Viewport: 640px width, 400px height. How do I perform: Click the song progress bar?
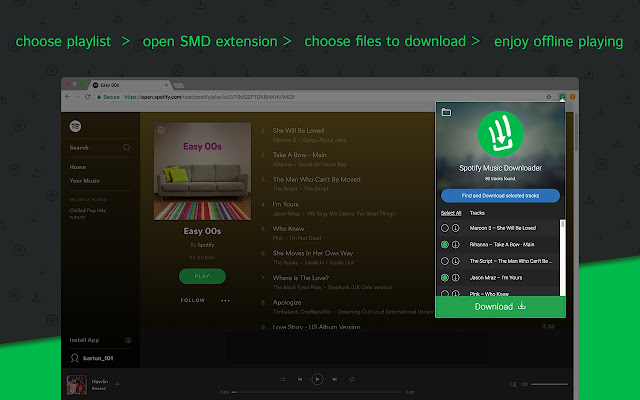point(317,392)
